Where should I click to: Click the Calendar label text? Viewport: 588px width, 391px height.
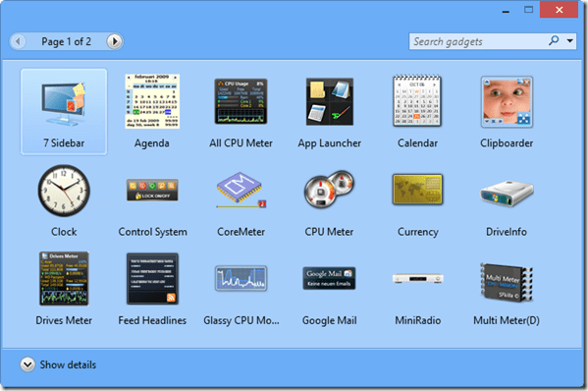(x=418, y=143)
